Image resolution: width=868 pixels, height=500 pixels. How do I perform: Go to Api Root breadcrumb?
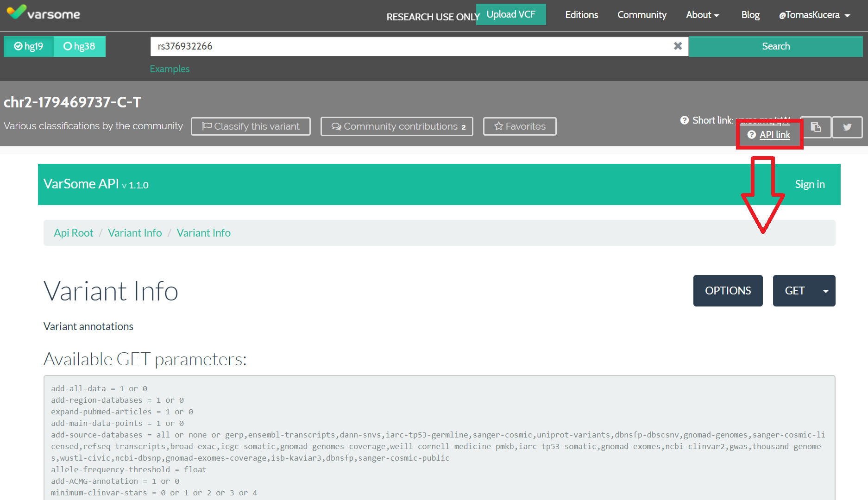coord(74,233)
